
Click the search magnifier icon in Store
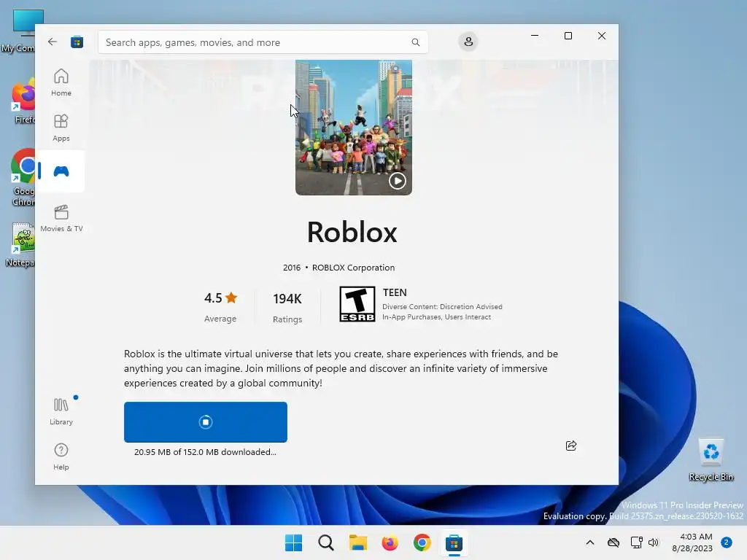415,42
